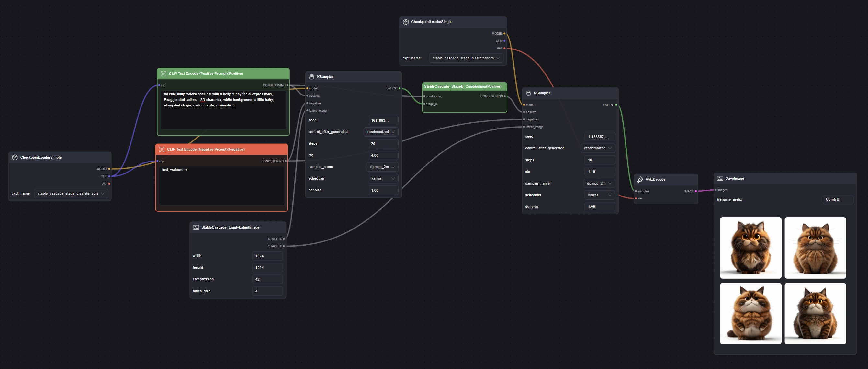Viewport: 868px width, 369px height.
Task: Click the CLIP output port of the stage_b loader
Action: (x=504, y=41)
